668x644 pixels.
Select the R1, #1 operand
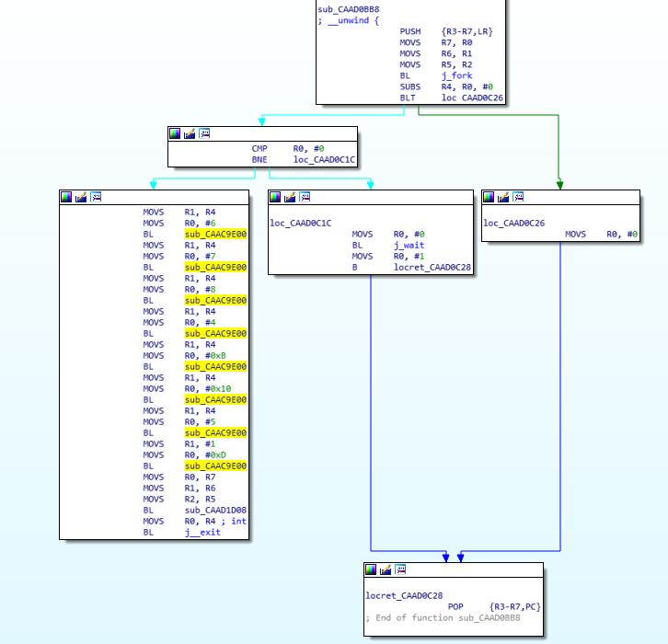point(201,444)
